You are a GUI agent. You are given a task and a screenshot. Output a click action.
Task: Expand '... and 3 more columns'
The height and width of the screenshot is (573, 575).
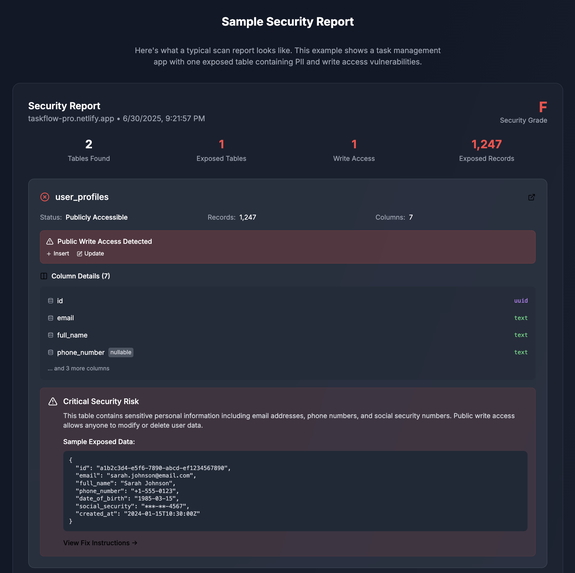78,368
